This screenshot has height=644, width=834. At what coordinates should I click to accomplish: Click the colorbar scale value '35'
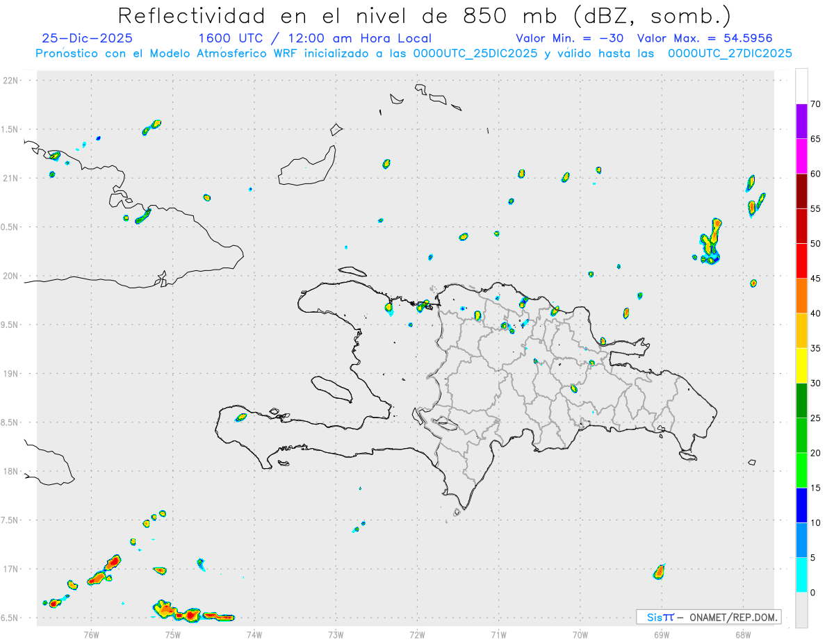pos(816,348)
